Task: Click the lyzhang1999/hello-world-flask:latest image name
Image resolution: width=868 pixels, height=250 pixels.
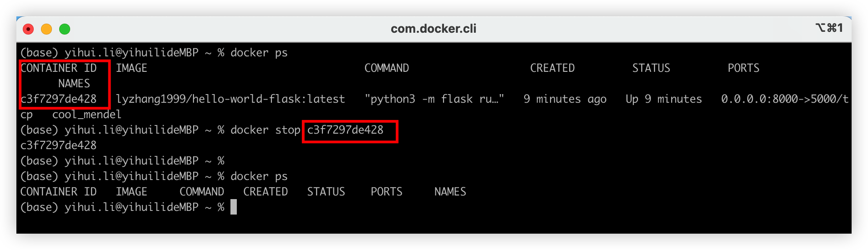Action: coord(230,99)
